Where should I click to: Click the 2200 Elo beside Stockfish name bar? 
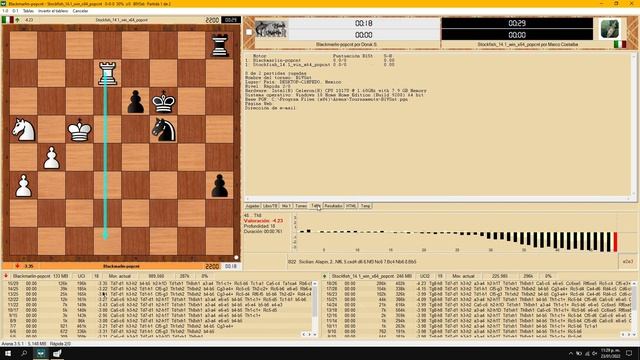click(x=212, y=20)
